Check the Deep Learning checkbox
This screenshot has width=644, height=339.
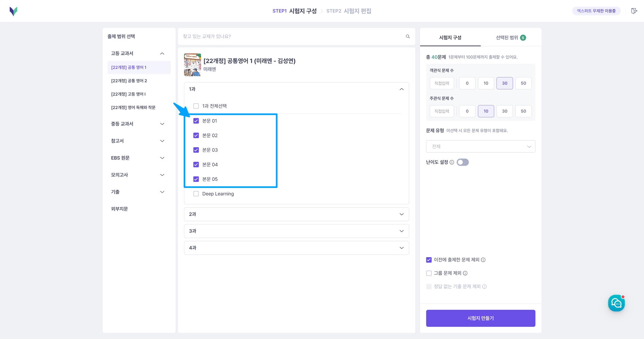pos(196,194)
